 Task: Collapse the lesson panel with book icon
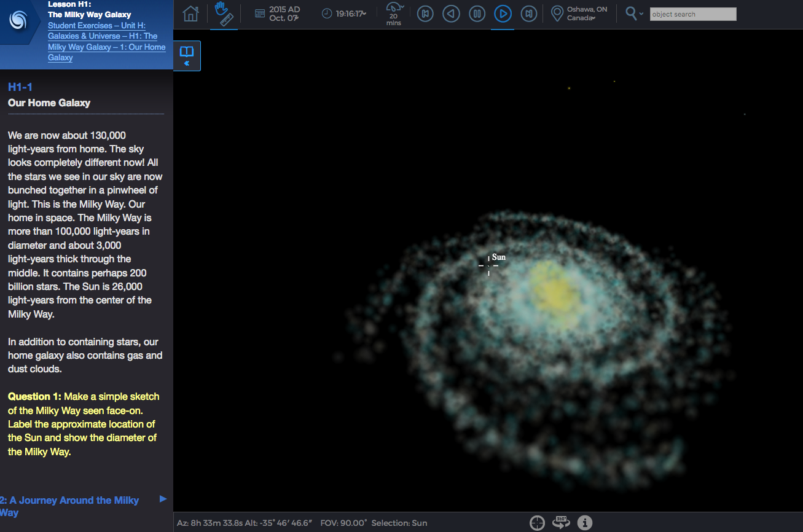(187, 56)
